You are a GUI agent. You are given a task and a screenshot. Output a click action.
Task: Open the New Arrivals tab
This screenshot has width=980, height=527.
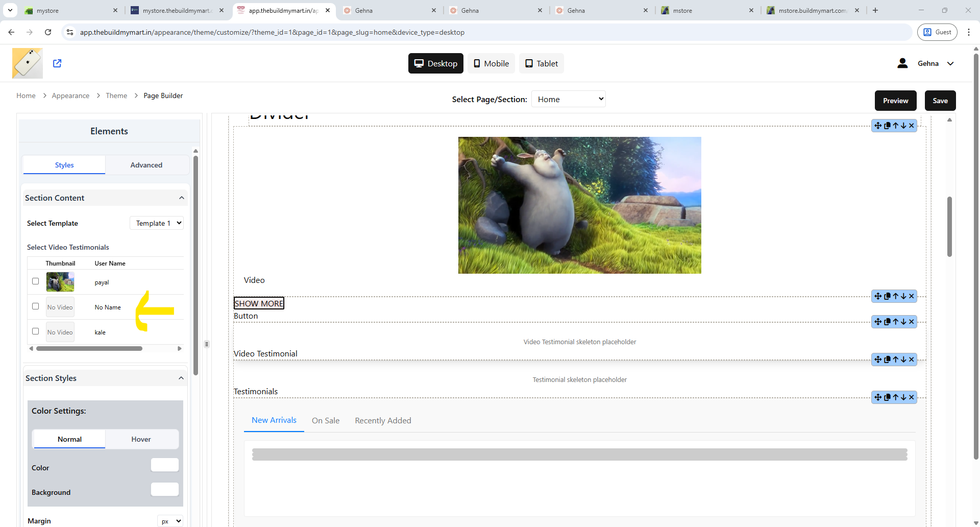(274, 420)
